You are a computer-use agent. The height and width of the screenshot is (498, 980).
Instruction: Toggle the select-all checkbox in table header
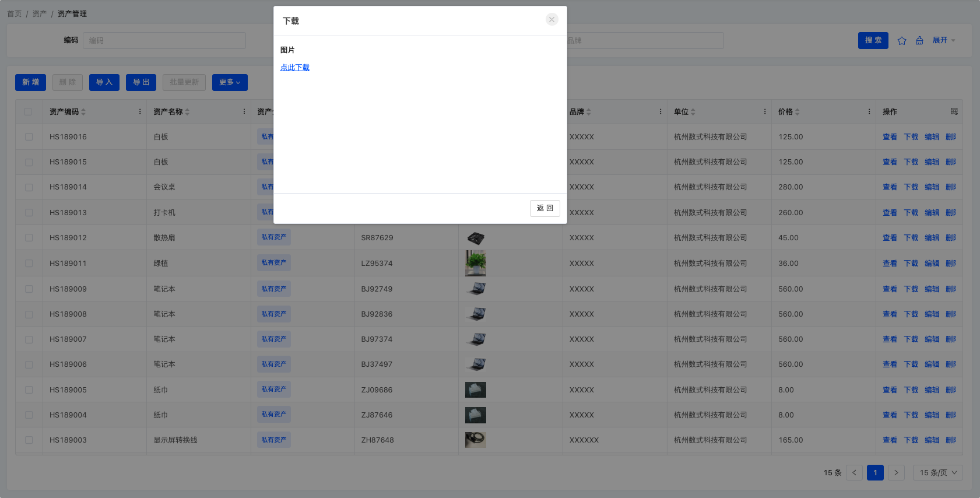click(29, 111)
